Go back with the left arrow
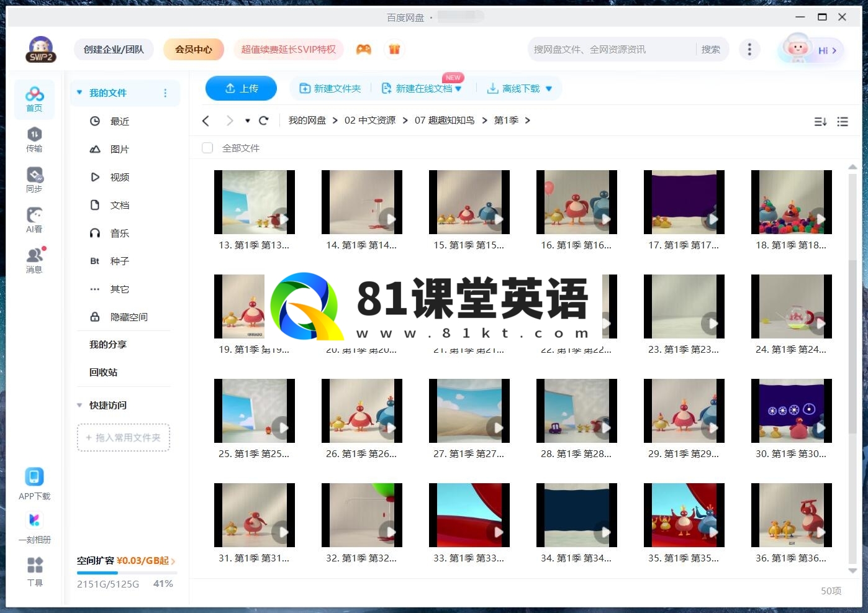Screen dimensions: 868x613 click(206, 120)
